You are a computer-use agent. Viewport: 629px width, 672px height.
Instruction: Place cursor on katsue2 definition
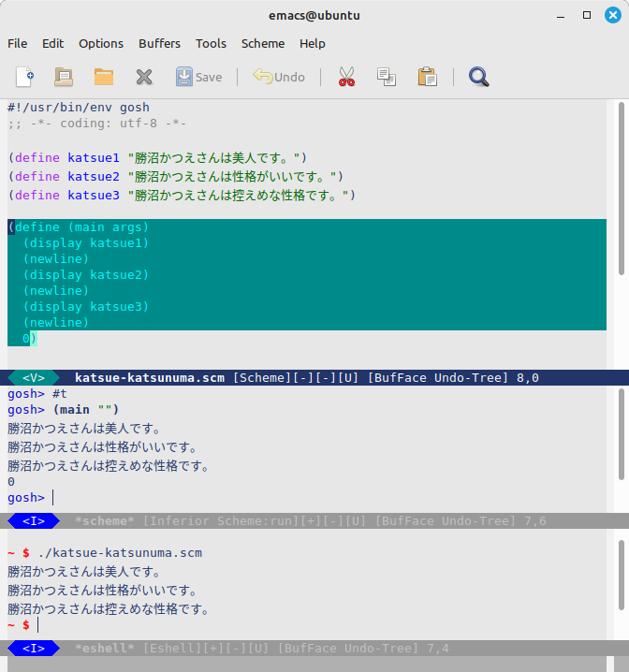(176, 177)
